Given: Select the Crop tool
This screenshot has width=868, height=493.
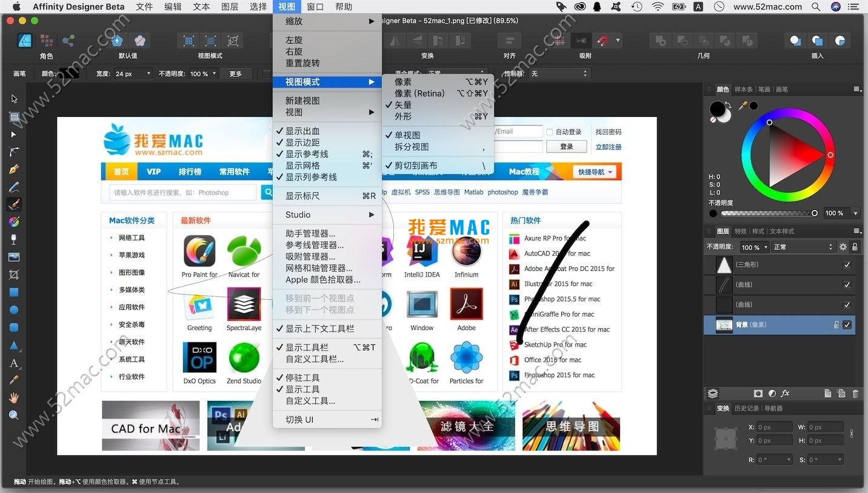Looking at the screenshot, I should [14, 275].
